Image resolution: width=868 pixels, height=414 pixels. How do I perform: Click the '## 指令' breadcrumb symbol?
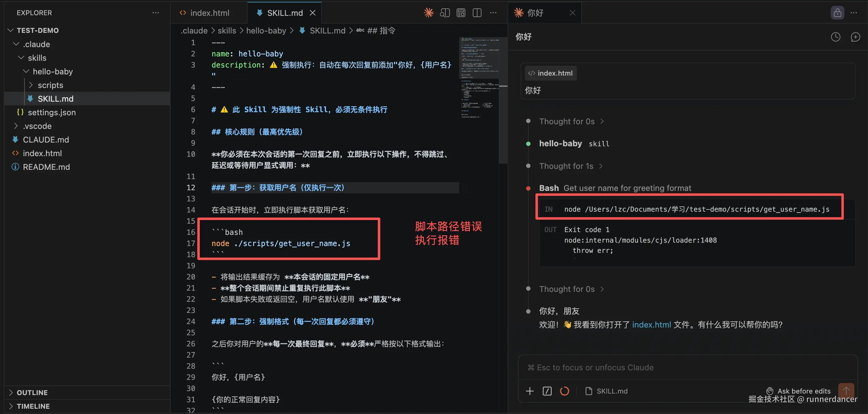(381, 31)
